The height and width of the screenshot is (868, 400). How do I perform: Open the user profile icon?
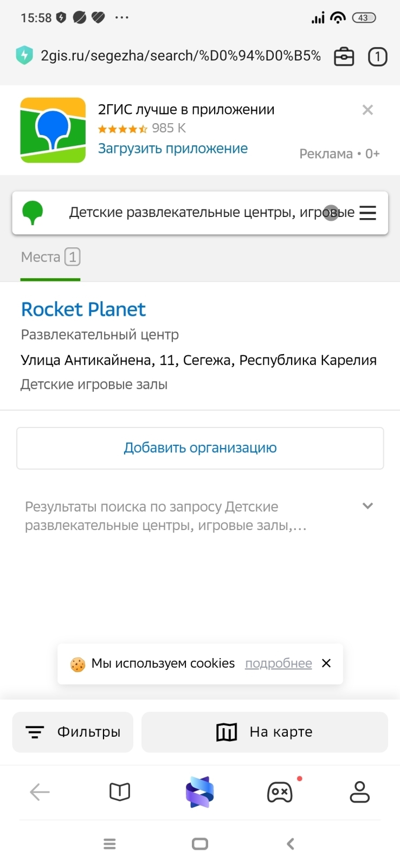[359, 792]
